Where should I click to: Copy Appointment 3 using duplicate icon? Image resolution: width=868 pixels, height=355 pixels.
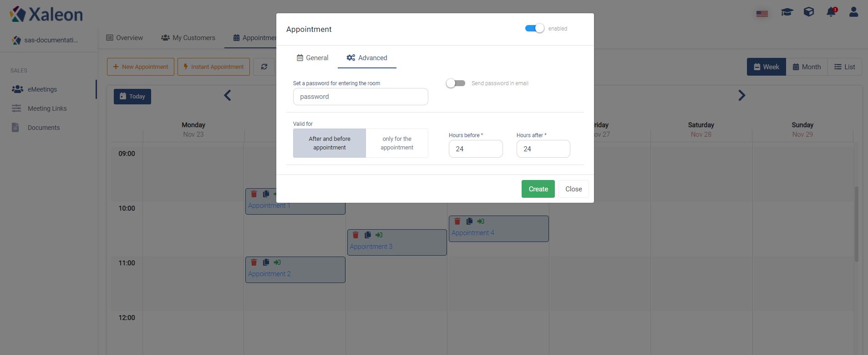coord(367,235)
